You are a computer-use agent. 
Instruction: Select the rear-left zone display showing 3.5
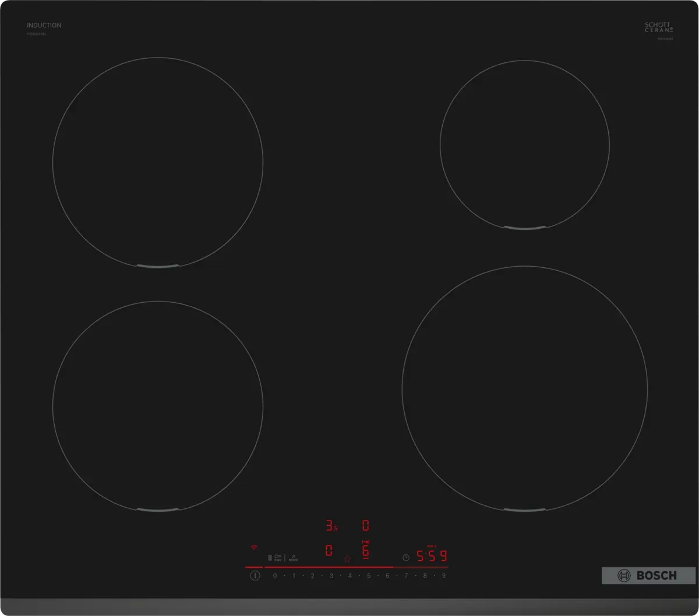pyautogui.click(x=331, y=526)
